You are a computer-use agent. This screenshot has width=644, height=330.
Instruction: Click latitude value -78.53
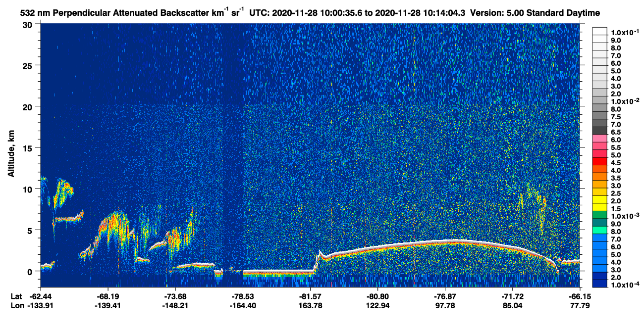coord(243,296)
